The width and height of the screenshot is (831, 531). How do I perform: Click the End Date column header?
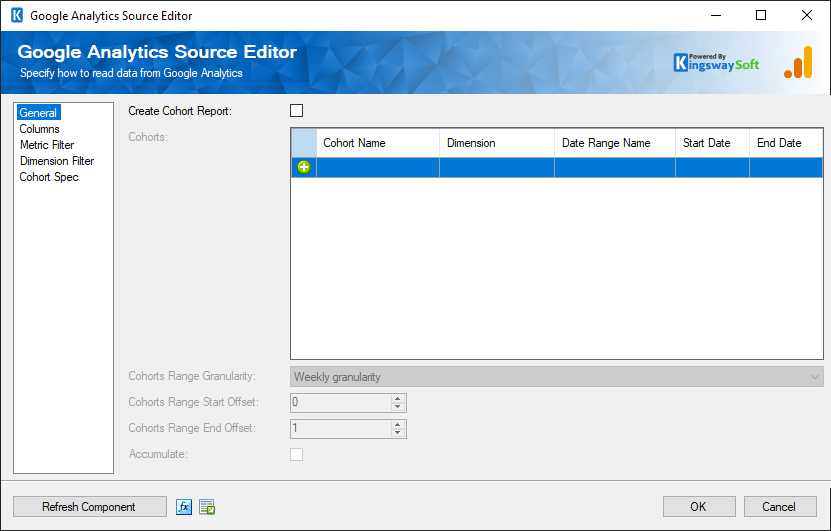point(786,143)
